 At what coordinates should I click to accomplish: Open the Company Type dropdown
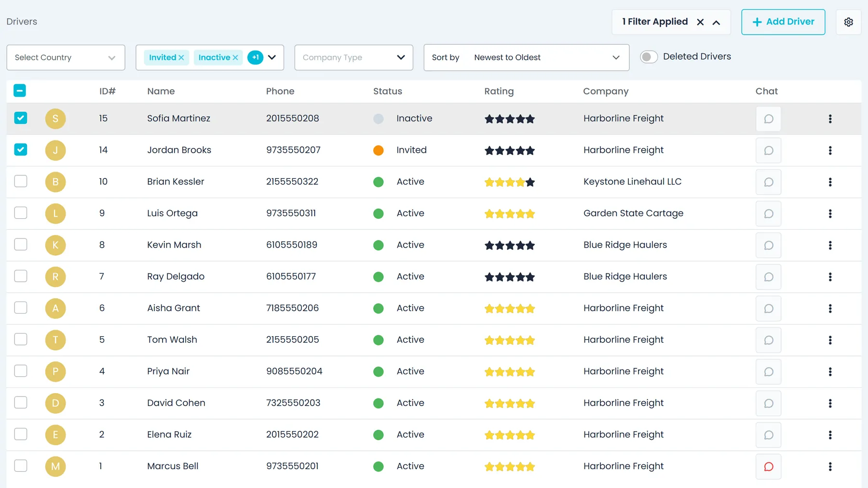click(353, 57)
